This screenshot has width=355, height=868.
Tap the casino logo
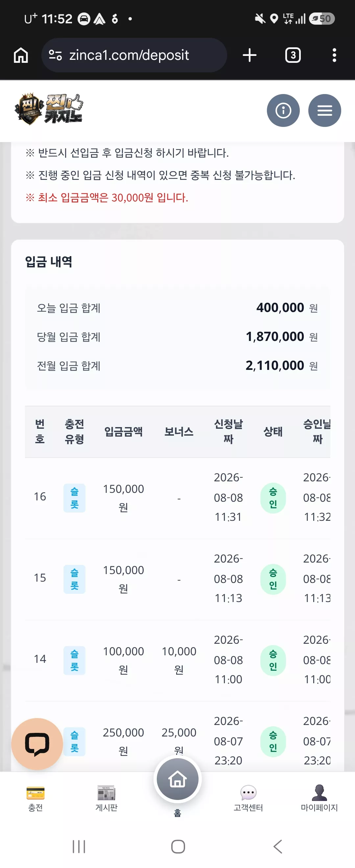click(49, 109)
